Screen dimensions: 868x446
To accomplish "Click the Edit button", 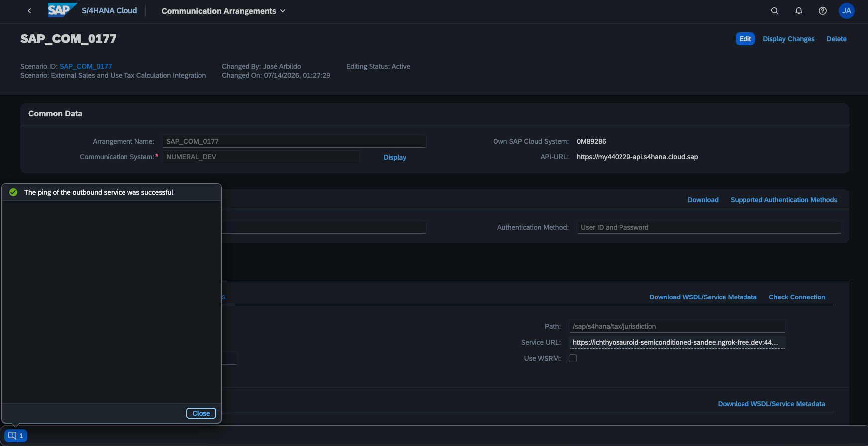I will click(x=745, y=39).
